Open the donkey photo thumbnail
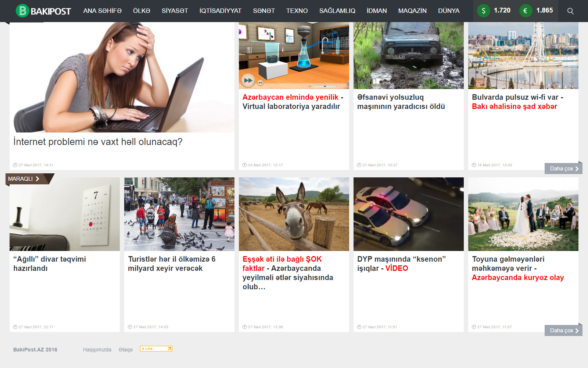The image size is (588, 368). coord(294,214)
